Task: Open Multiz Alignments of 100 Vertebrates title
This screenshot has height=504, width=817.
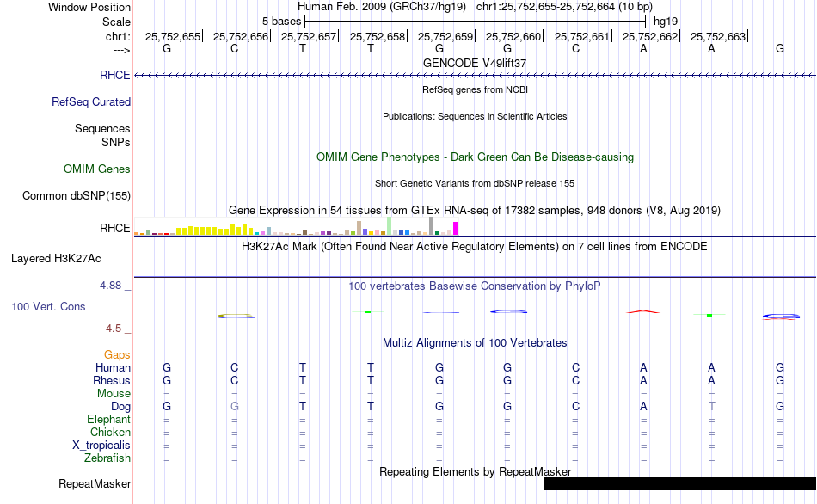Action: [475, 343]
